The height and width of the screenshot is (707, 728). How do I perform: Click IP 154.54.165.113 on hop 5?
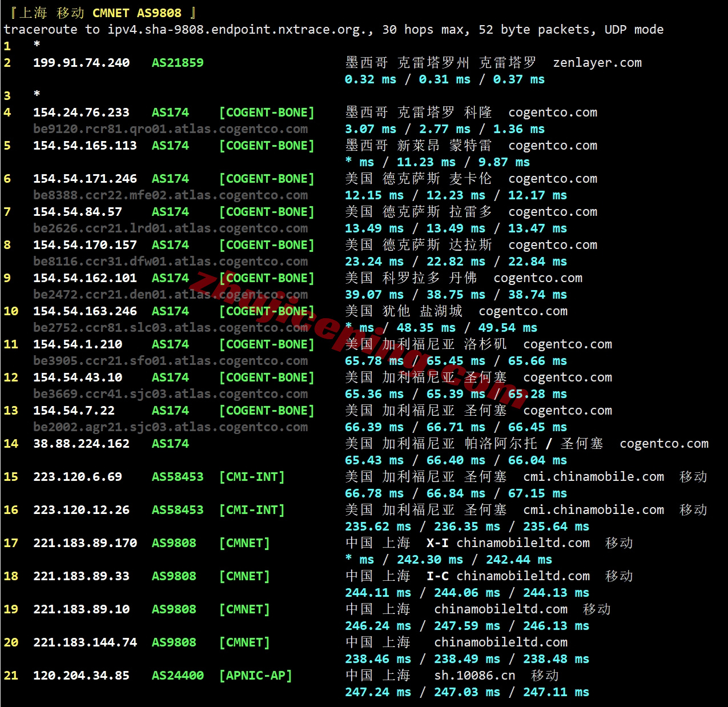(85, 146)
